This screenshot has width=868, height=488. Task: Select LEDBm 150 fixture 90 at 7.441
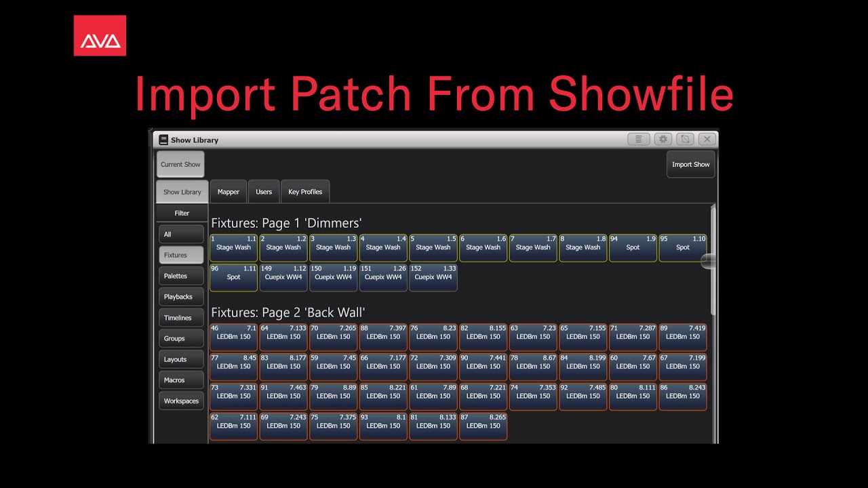point(484,367)
